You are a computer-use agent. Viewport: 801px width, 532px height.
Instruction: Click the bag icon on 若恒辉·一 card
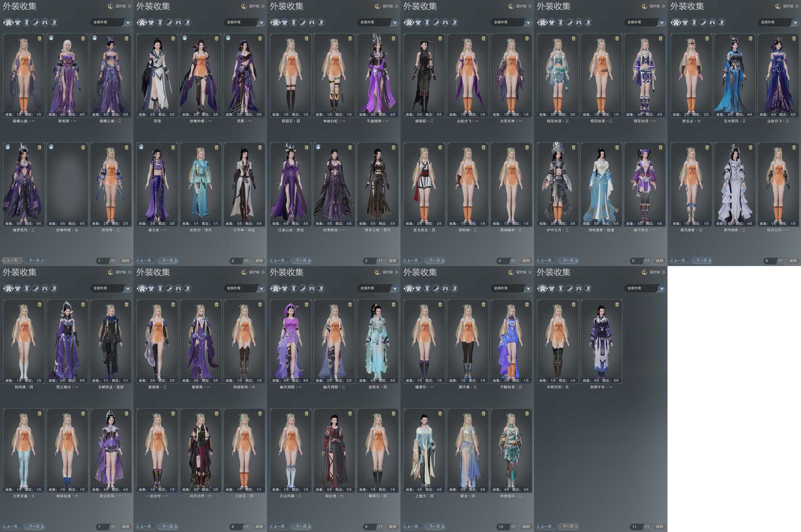(51, 38)
